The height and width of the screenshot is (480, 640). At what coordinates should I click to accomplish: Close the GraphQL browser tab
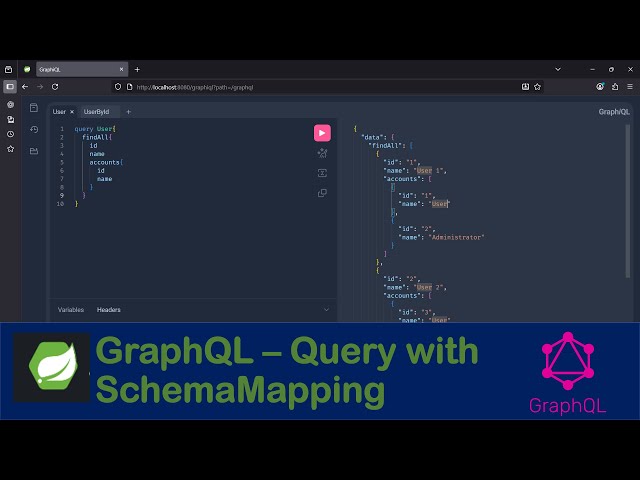click(x=121, y=69)
